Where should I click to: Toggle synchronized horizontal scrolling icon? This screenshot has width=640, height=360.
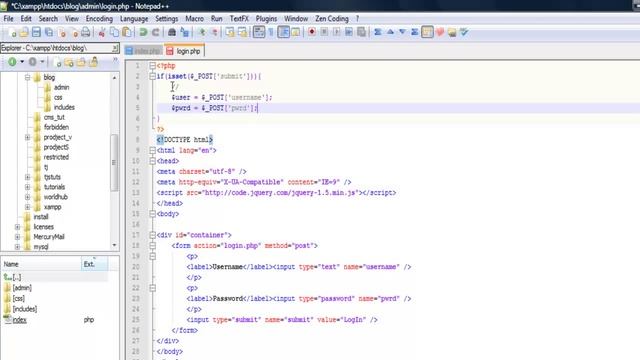[242, 32]
